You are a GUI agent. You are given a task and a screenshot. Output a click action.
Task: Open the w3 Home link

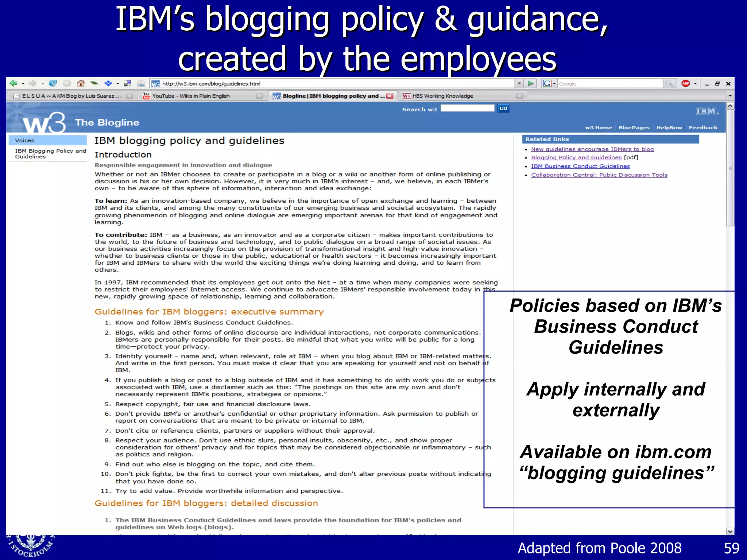[599, 128]
